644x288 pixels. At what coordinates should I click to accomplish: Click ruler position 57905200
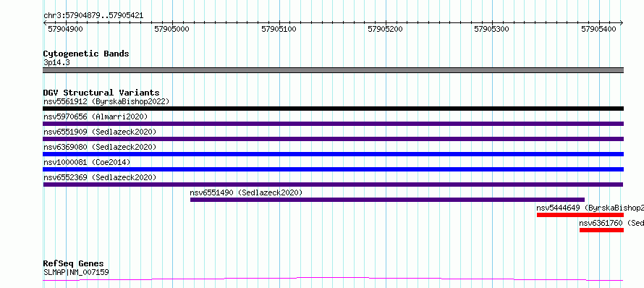(385, 30)
